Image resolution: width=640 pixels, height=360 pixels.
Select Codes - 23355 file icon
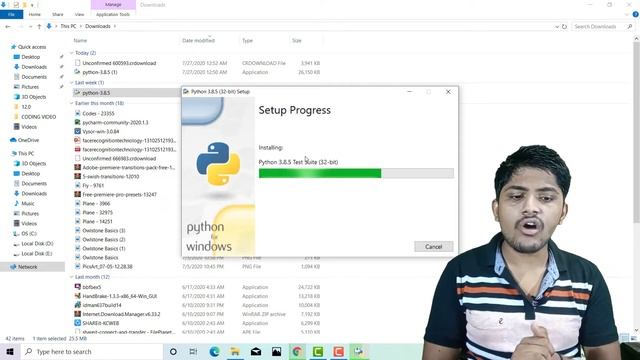[78, 113]
